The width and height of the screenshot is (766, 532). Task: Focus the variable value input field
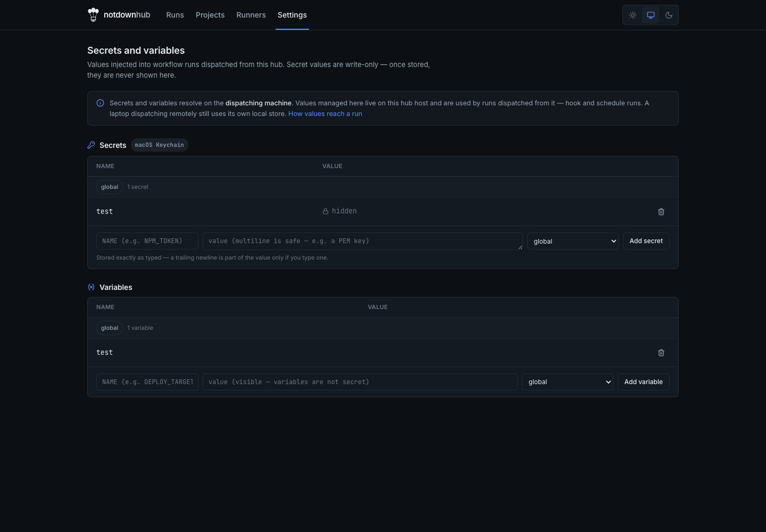(360, 382)
